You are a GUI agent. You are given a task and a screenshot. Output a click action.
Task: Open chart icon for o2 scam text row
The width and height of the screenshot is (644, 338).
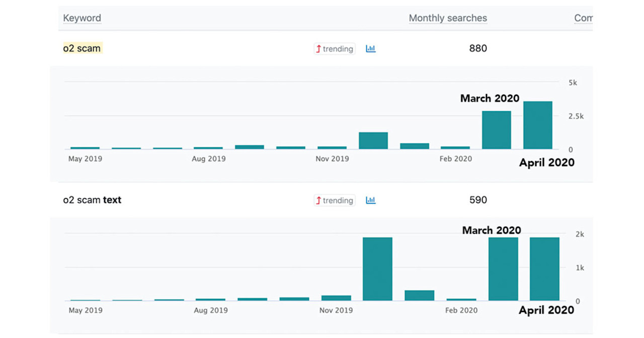point(371,200)
